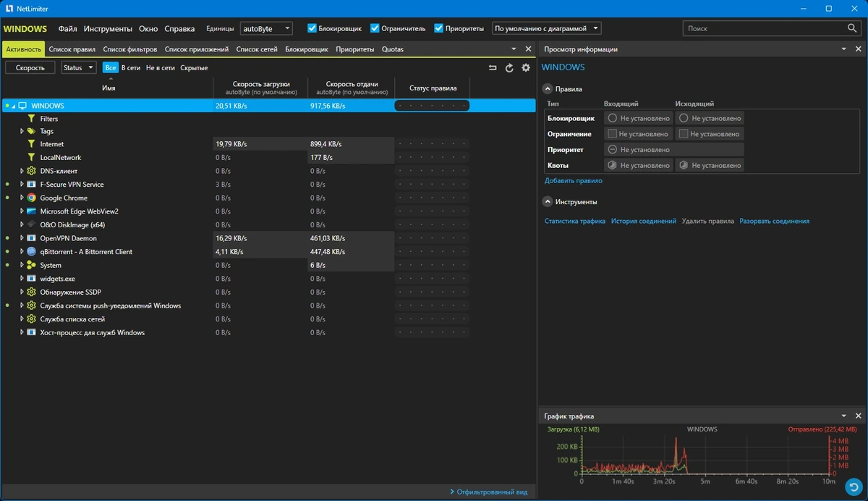Open the Статистика трафика link

[575, 221]
